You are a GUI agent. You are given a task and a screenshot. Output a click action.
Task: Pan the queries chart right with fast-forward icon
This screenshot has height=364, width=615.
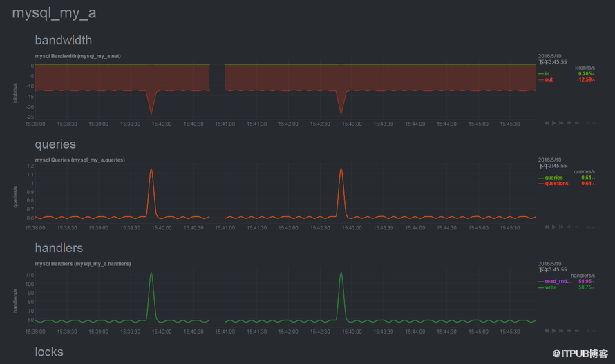[561, 227]
